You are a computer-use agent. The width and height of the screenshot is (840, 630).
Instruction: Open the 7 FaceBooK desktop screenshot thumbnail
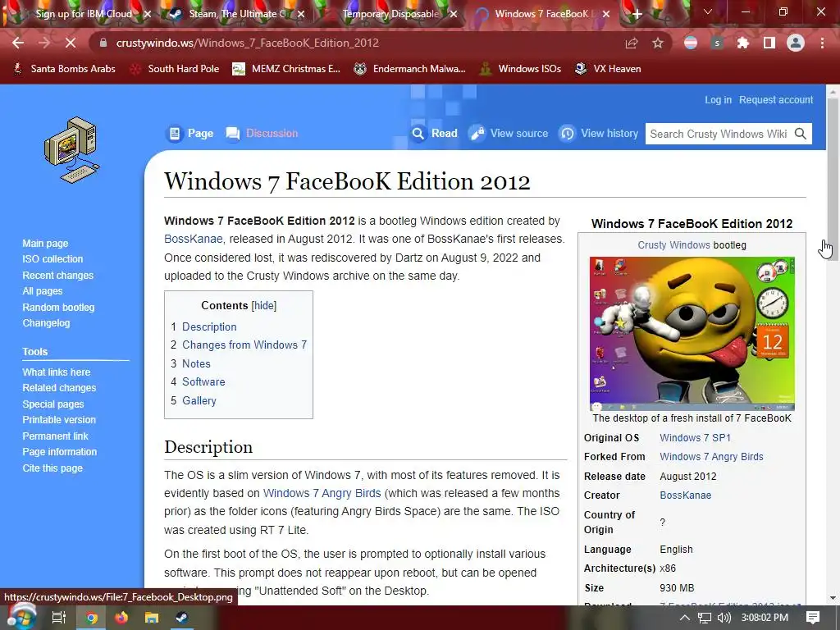click(692, 334)
